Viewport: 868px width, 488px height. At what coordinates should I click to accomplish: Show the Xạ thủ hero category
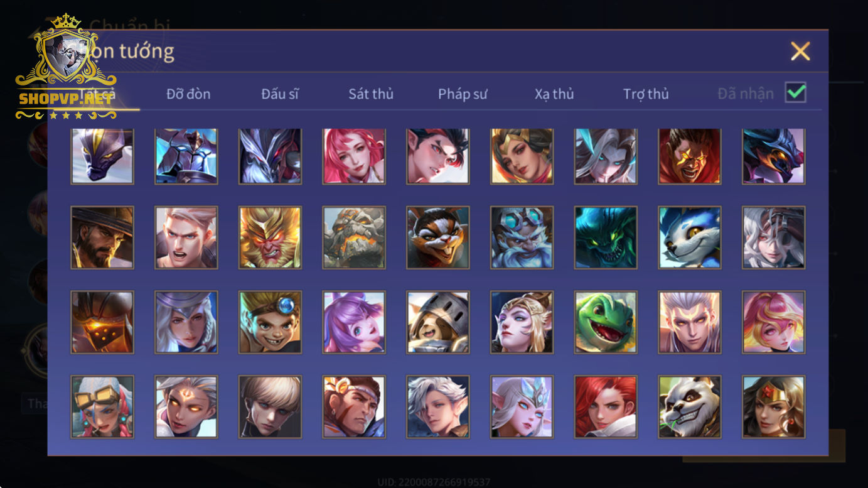coord(554,94)
